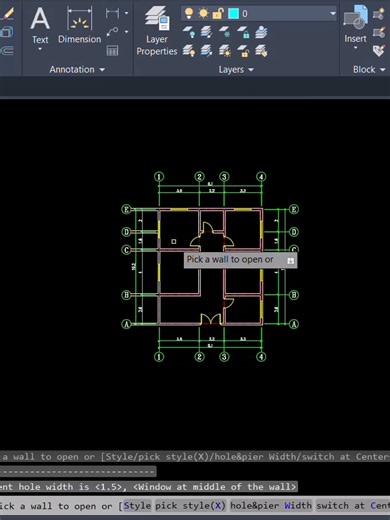Expand the Insert dropdown arrow

click(355, 48)
